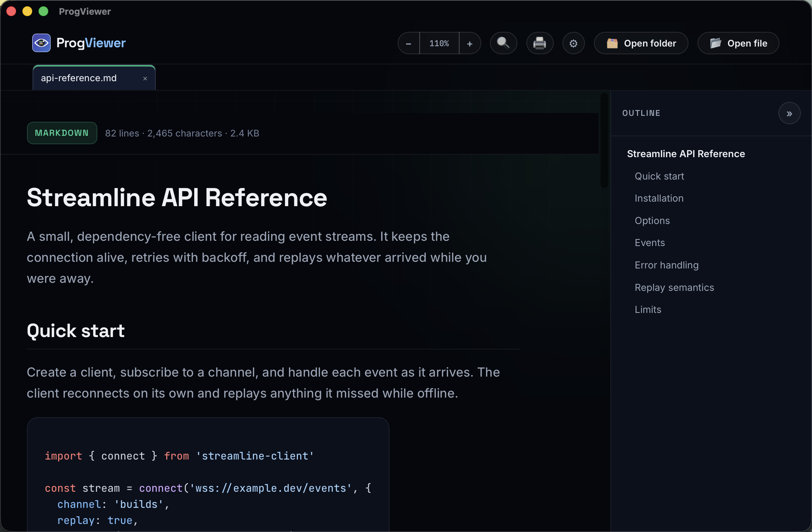
Task: Click the MARKDOWN file type badge
Action: (62, 133)
